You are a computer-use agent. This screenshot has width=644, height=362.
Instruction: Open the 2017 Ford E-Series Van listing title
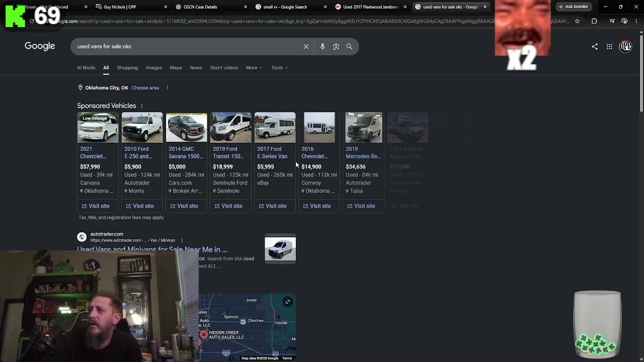272,153
